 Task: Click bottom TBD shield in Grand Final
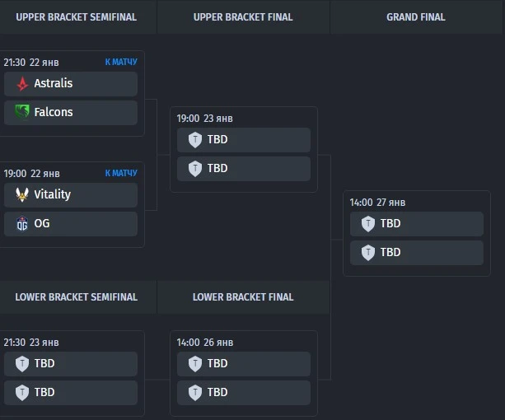368,253
